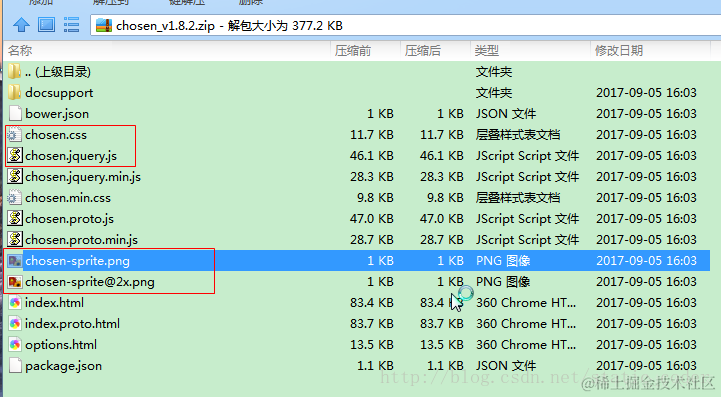Click the archive path address field
This screenshot has width=721, height=397.
[x=405, y=25]
